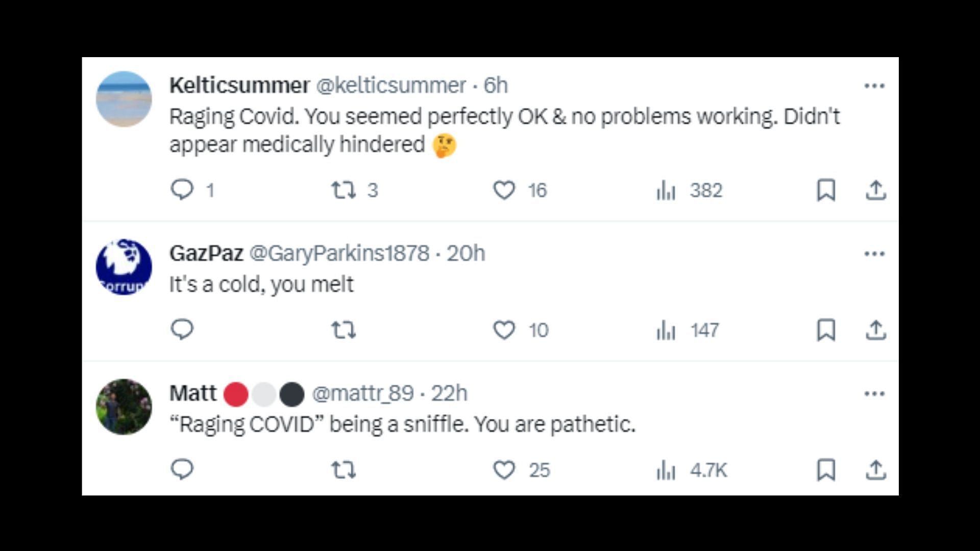The width and height of the screenshot is (980, 551).
Task: Open more options on GazPaz's tweet
Action: pyautogui.click(x=874, y=254)
